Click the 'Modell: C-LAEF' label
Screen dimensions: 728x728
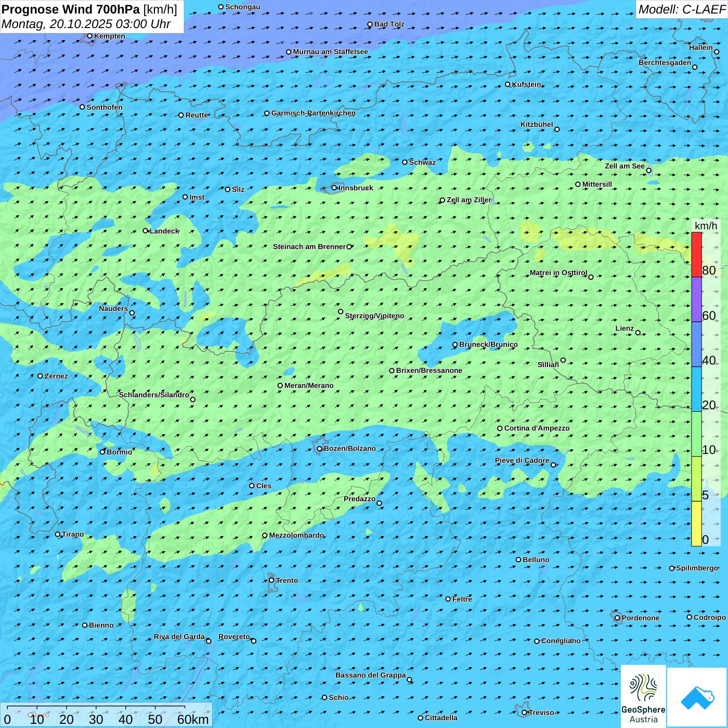tap(681, 9)
